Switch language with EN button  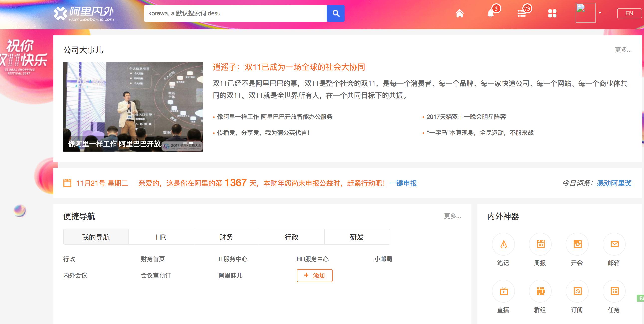(629, 13)
